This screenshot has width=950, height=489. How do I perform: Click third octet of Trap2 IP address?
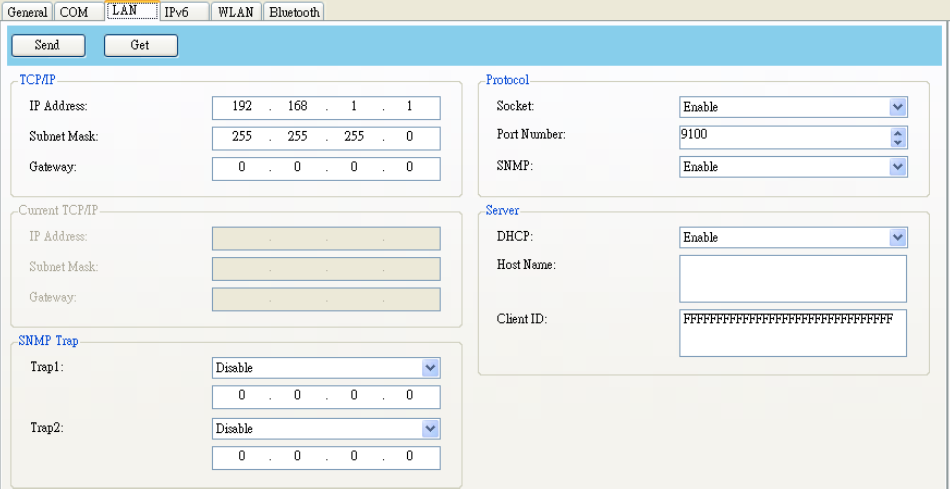[x=354, y=456]
